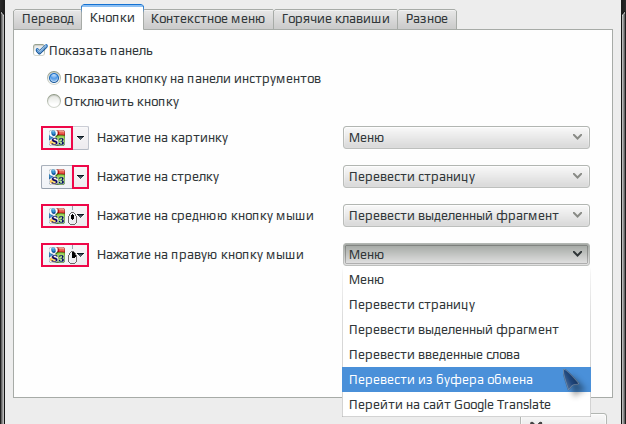Switch to the "Горячие клавиши" tab
This screenshot has height=424, width=626.
[335, 19]
